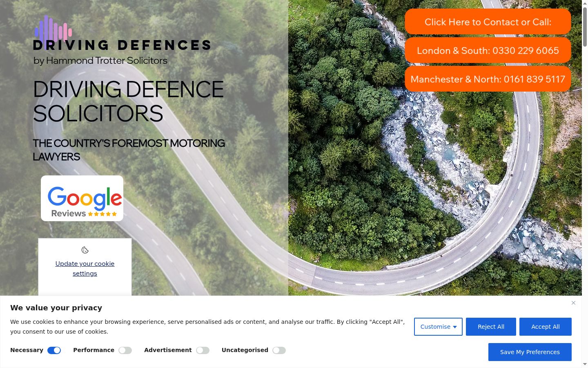
Task: Click the "DRIVING DEFENCE SOLICITORS" heading
Action: point(128,101)
